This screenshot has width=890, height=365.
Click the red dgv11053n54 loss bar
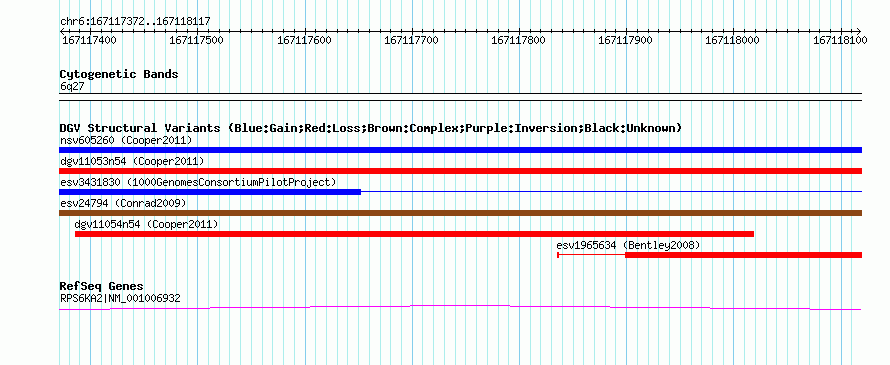tap(460, 171)
